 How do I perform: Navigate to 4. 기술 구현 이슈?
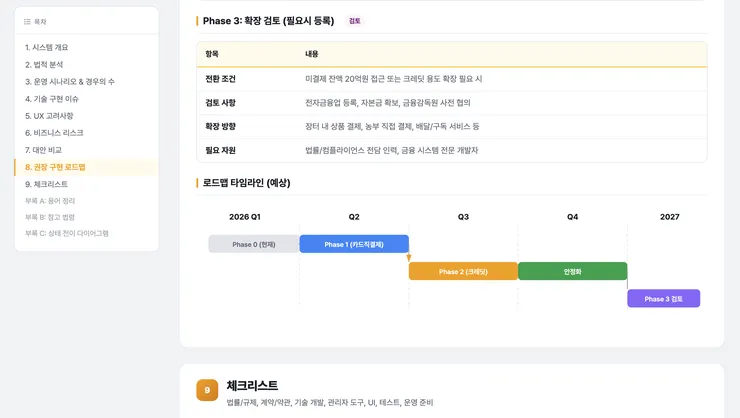point(52,99)
